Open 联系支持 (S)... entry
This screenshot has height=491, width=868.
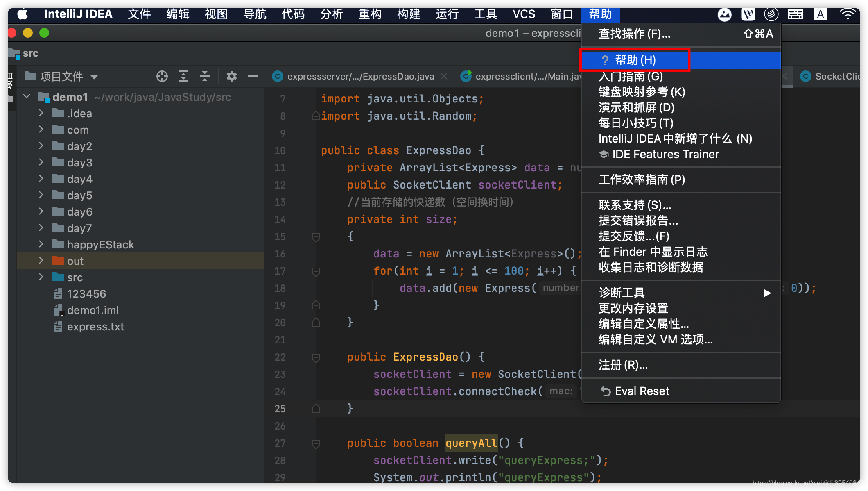click(681, 205)
